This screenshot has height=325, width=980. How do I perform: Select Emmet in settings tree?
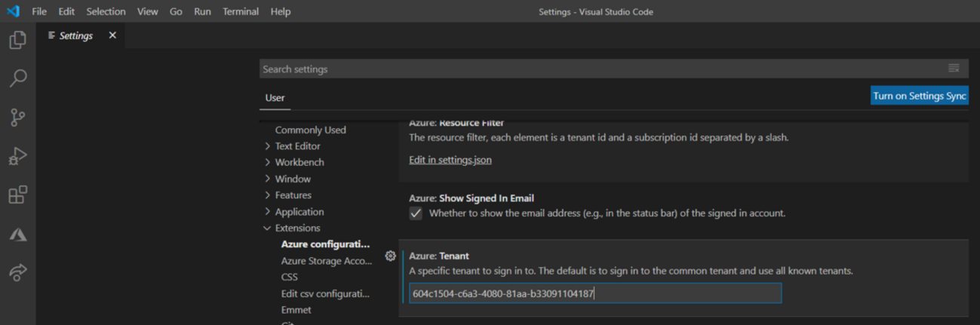(x=296, y=310)
